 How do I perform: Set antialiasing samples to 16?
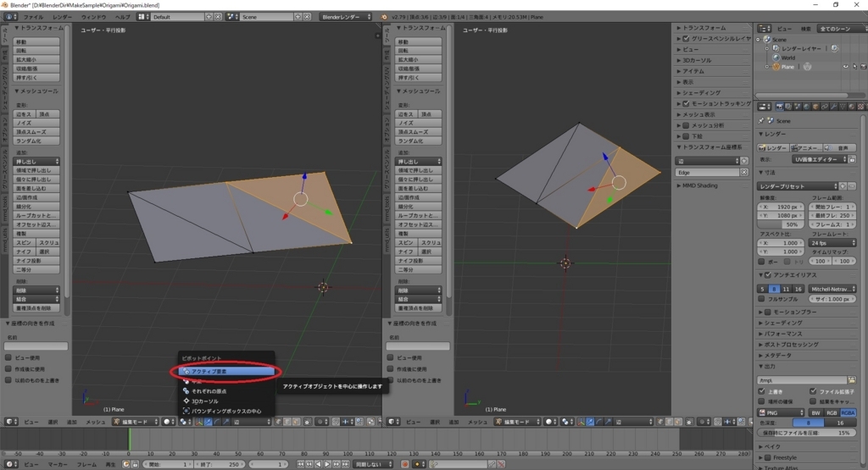798,289
